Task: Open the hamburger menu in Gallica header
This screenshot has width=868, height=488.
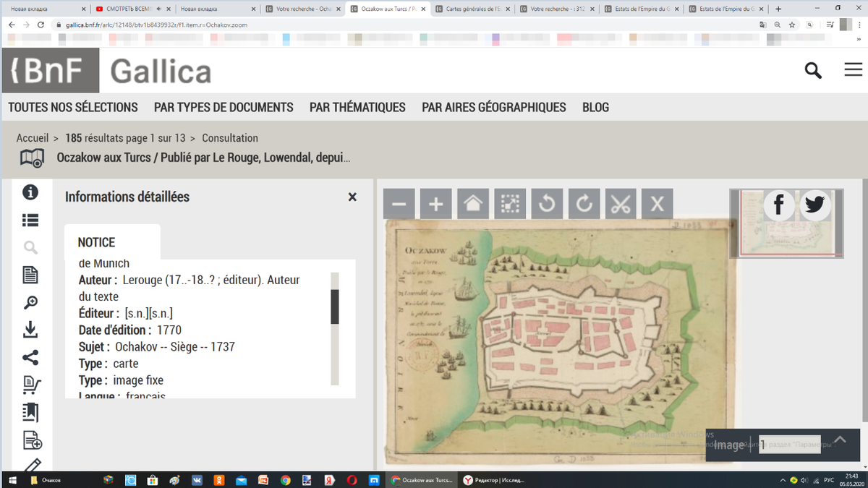Action: (854, 70)
